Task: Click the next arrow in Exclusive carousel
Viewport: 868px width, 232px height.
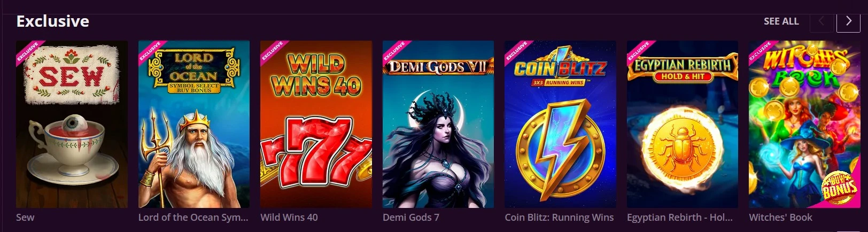Action: 848,21
